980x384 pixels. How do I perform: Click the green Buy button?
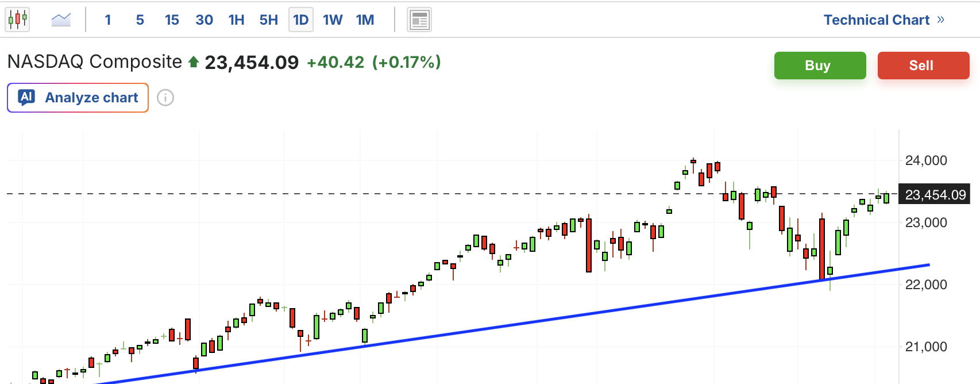pyautogui.click(x=820, y=66)
